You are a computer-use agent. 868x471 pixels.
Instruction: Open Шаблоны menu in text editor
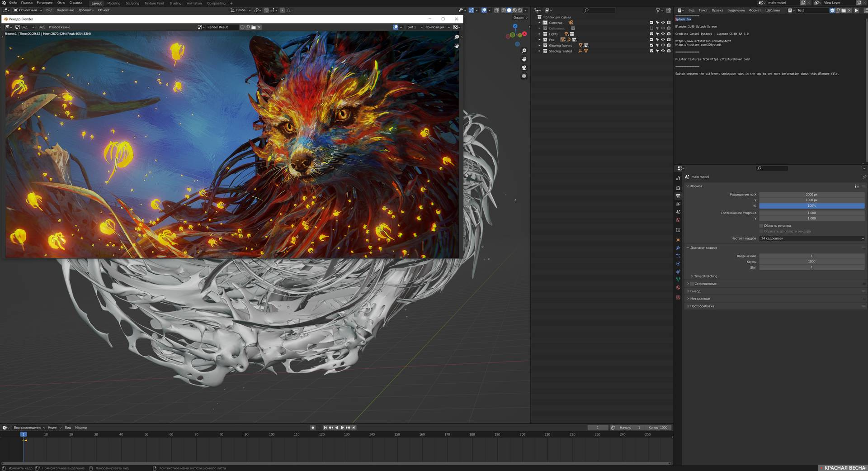[x=772, y=10]
